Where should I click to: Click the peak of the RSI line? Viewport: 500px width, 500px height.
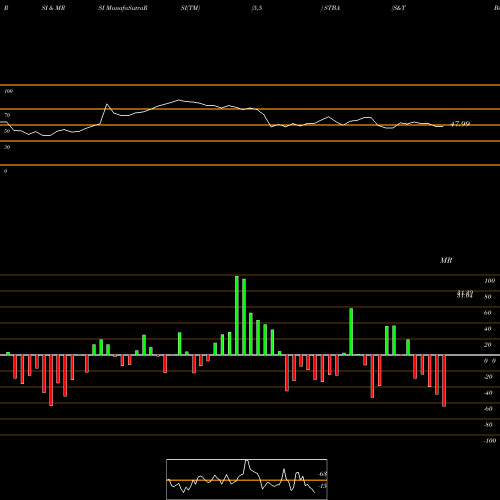179,100
